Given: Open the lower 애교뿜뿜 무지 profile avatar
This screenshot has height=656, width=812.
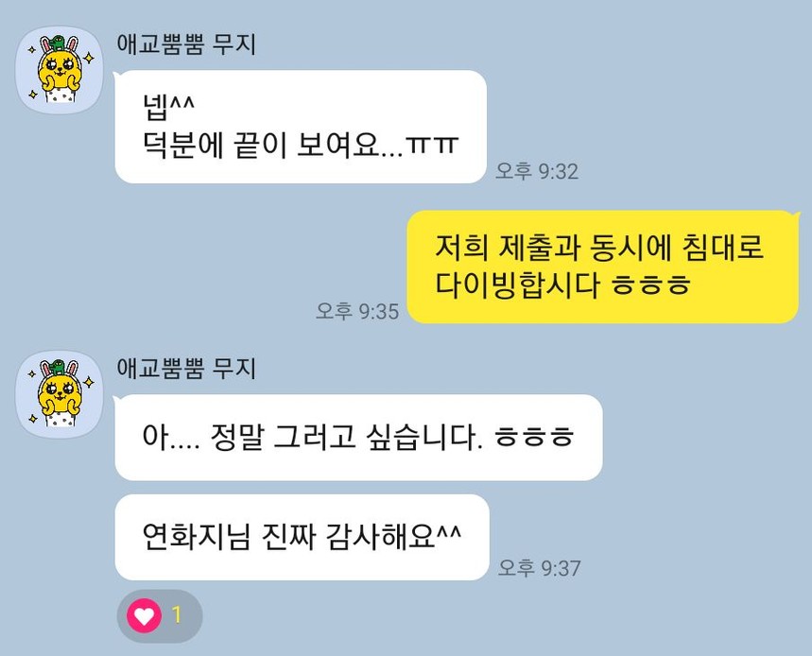Looking at the screenshot, I should click(x=60, y=394).
